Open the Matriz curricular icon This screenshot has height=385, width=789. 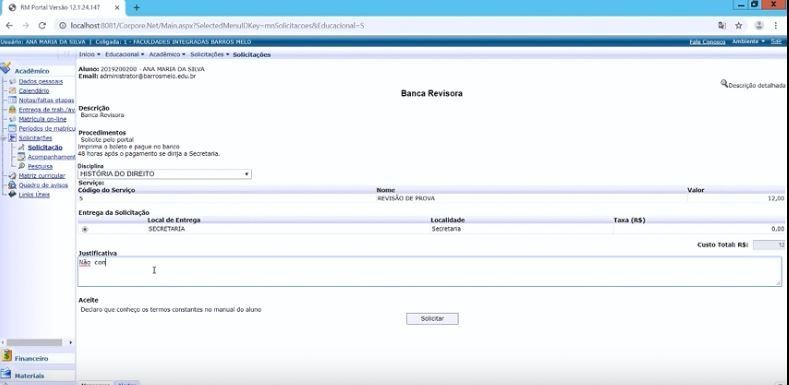point(13,176)
